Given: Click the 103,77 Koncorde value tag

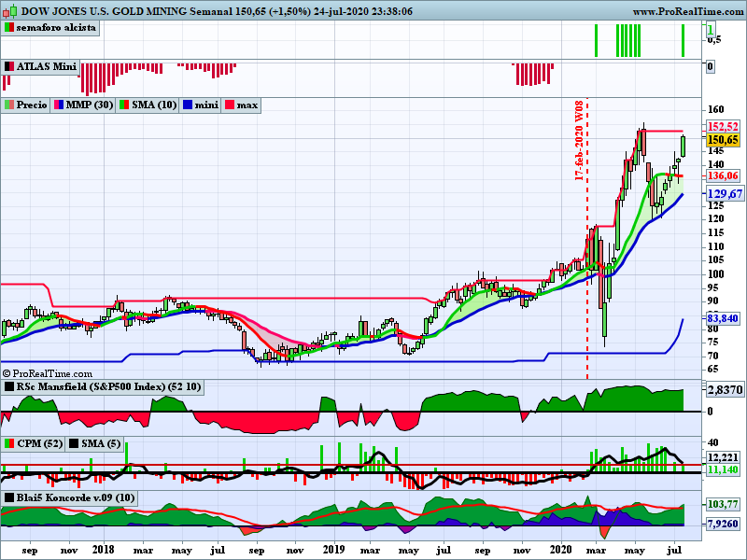Looking at the screenshot, I should click(722, 504).
